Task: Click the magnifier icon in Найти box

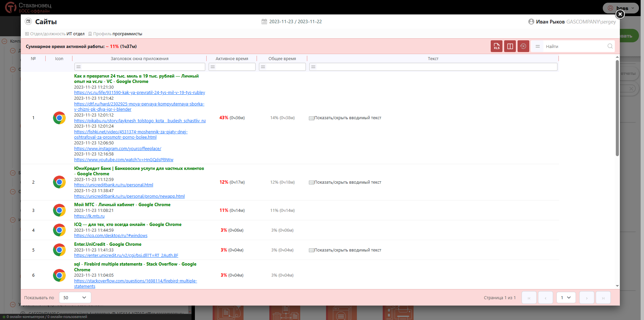Action: click(x=610, y=46)
